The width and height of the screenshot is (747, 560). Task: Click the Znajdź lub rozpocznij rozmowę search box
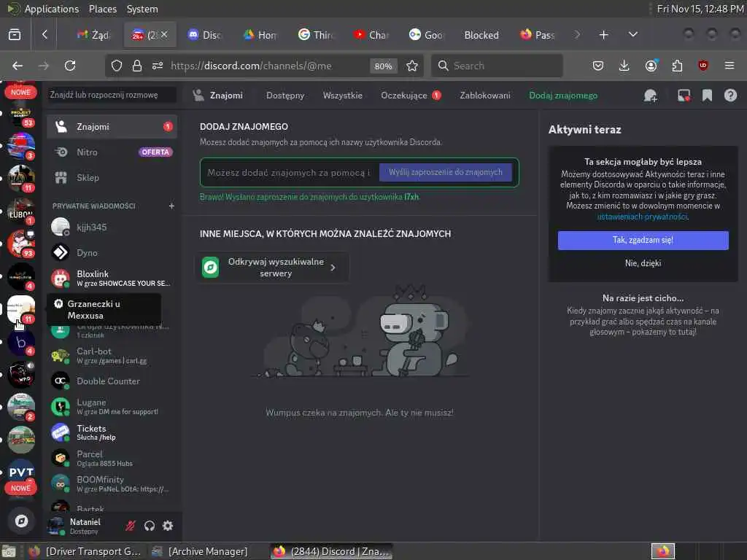coord(112,95)
